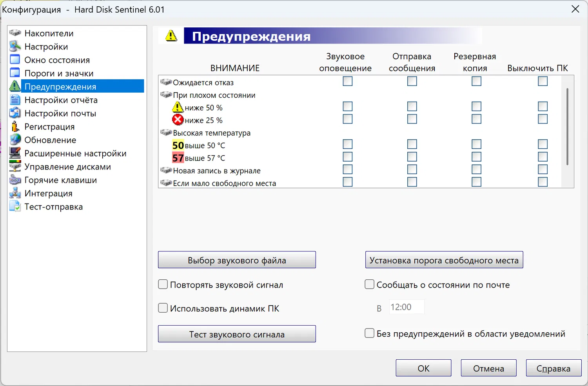Click Установка порога свободного места button
The image size is (588, 386).
tap(444, 260)
